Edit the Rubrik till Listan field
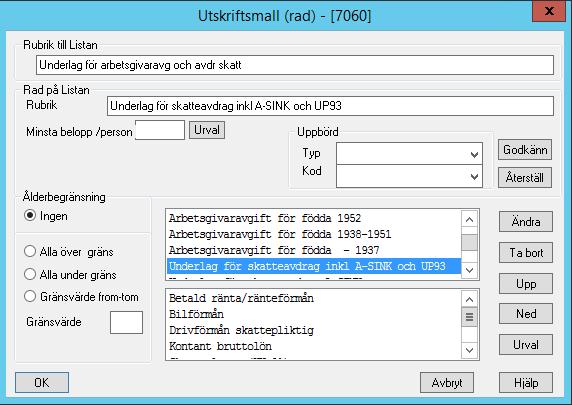 point(295,65)
